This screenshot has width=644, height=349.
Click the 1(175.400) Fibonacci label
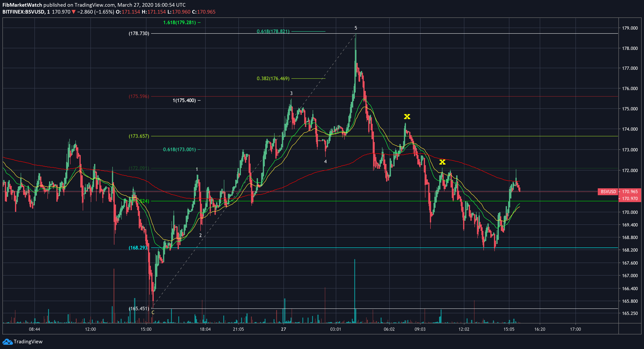point(184,100)
